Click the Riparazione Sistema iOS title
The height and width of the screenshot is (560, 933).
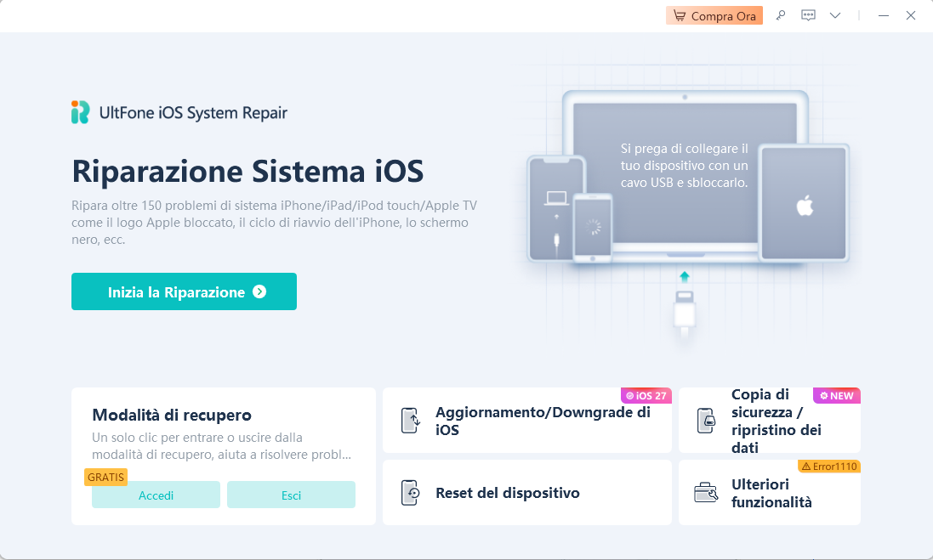click(247, 171)
